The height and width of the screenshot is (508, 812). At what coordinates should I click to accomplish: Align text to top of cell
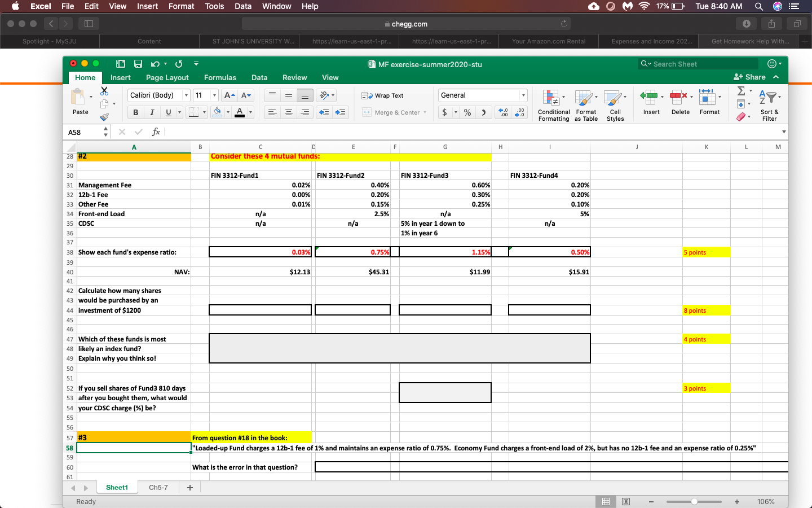pyautogui.click(x=272, y=95)
